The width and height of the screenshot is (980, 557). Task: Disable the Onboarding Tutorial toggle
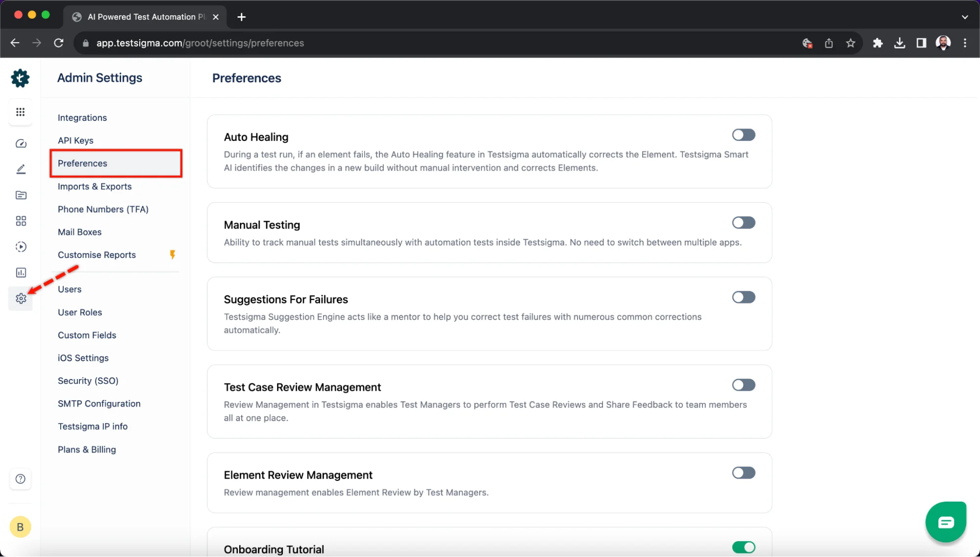click(743, 547)
